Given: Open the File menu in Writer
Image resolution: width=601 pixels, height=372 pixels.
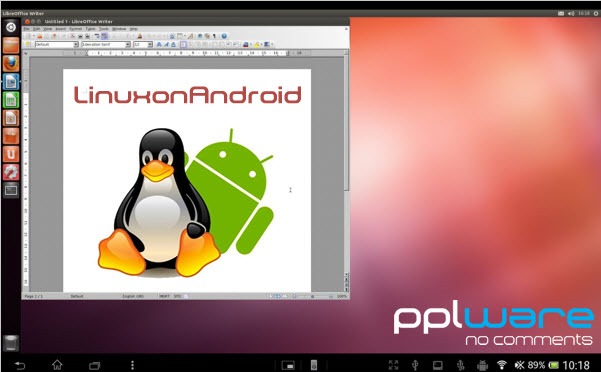Looking at the screenshot, I should click(26, 29).
